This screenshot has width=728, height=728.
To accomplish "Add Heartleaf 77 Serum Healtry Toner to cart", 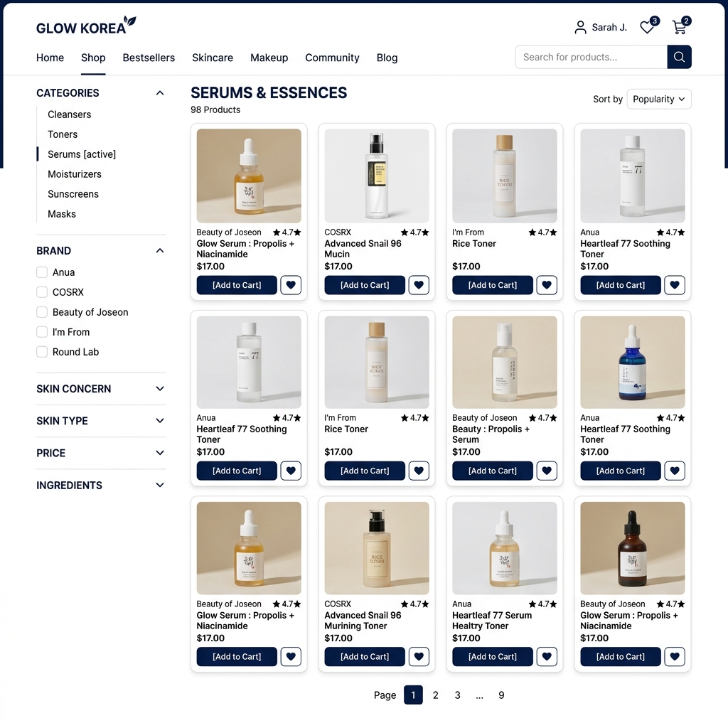I will [x=493, y=656].
